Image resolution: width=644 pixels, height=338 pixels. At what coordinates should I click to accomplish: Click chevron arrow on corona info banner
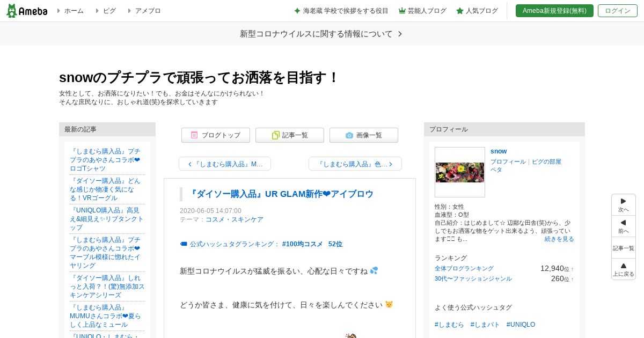pyautogui.click(x=400, y=34)
